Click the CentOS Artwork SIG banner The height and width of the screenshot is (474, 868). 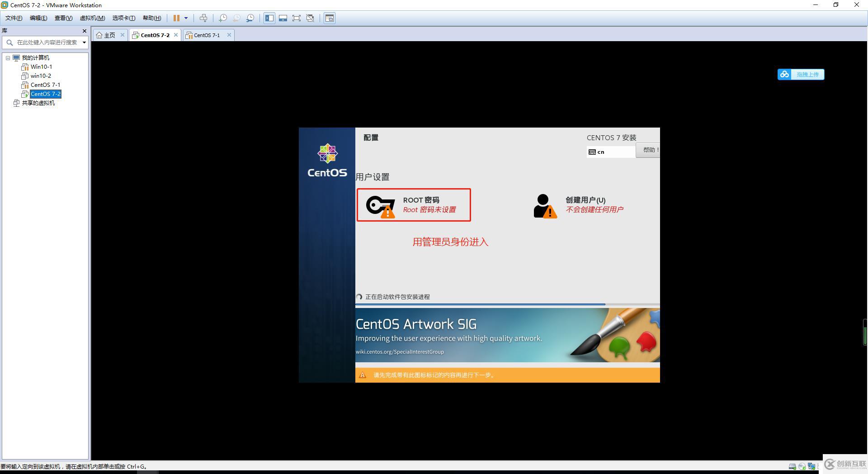[507, 335]
